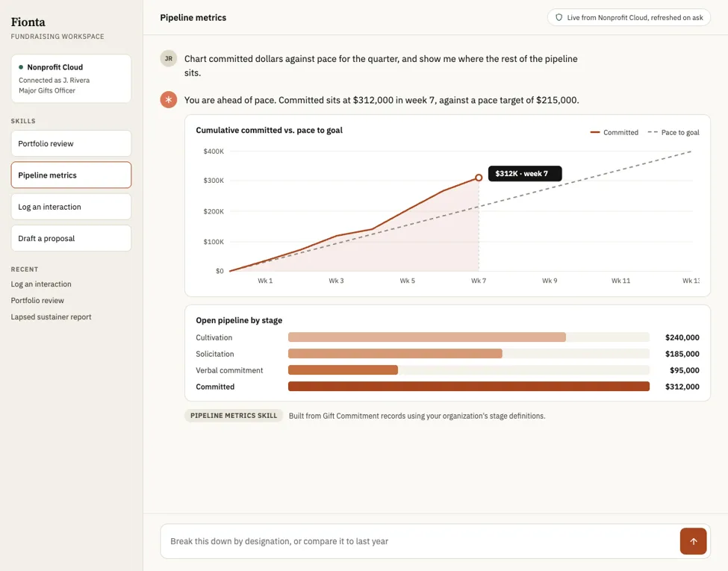Click the $312,000 Committed stage value
The height and width of the screenshot is (571, 728).
pyautogui.click(x=682, y=386)
